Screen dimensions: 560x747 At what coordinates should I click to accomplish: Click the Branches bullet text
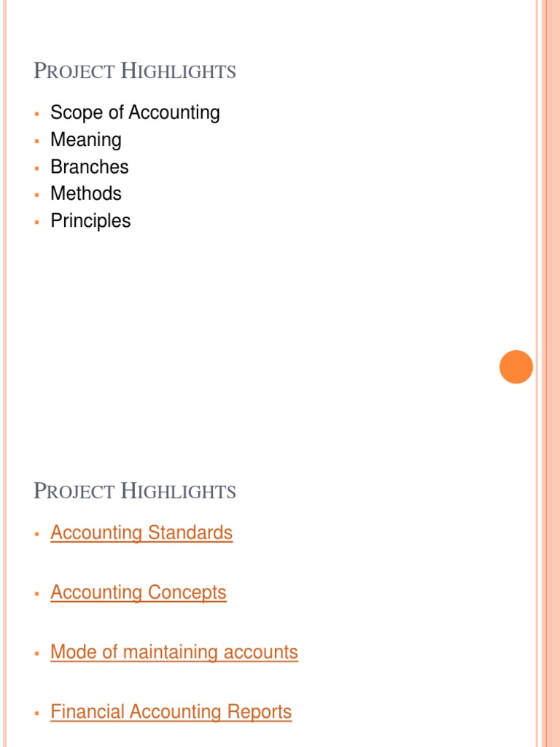coord(90,167)
